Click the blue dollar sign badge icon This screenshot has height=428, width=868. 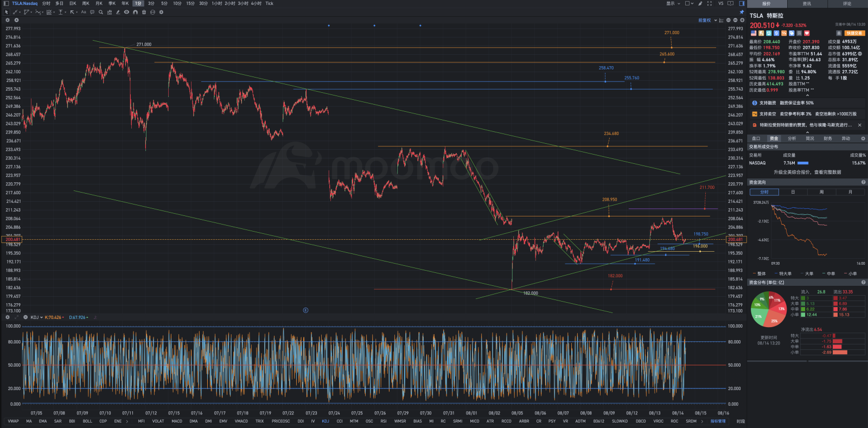tap(776, 33)
